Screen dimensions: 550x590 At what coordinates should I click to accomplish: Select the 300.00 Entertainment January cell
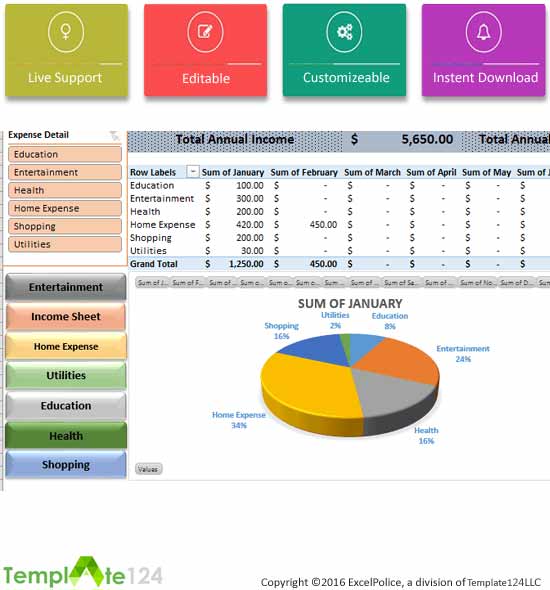(x=250, y=199)
